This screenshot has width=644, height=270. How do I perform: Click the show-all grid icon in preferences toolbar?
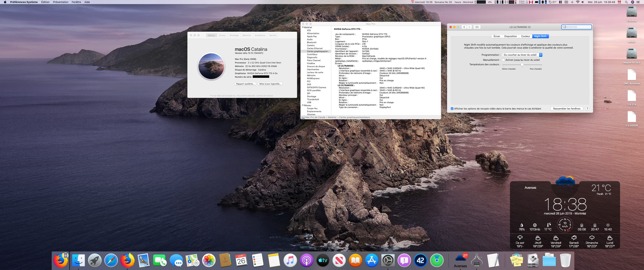pos(477,27)
